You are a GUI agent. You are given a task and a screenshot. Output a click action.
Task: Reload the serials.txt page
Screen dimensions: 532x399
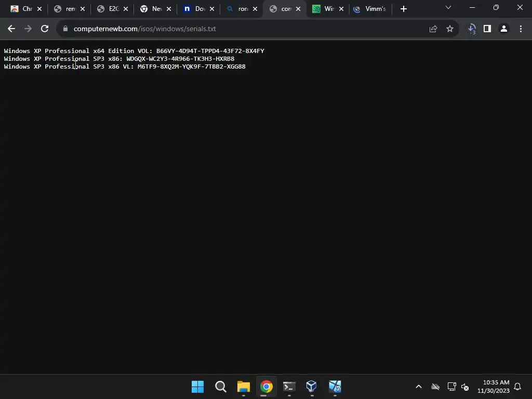click(x=45, y=29)
